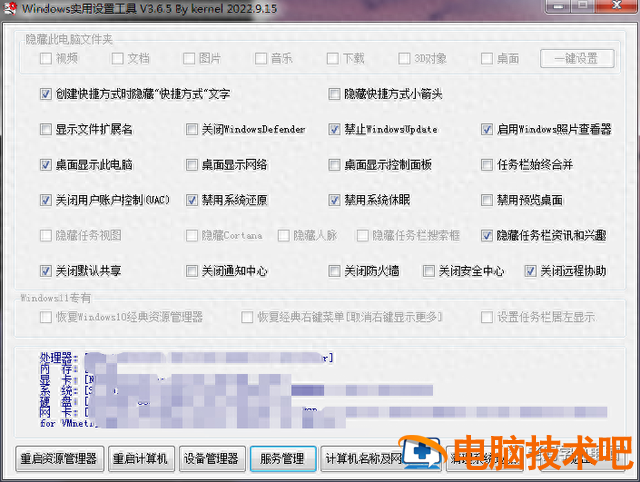Close the Windows实用设置工具 window

point(616,6)
